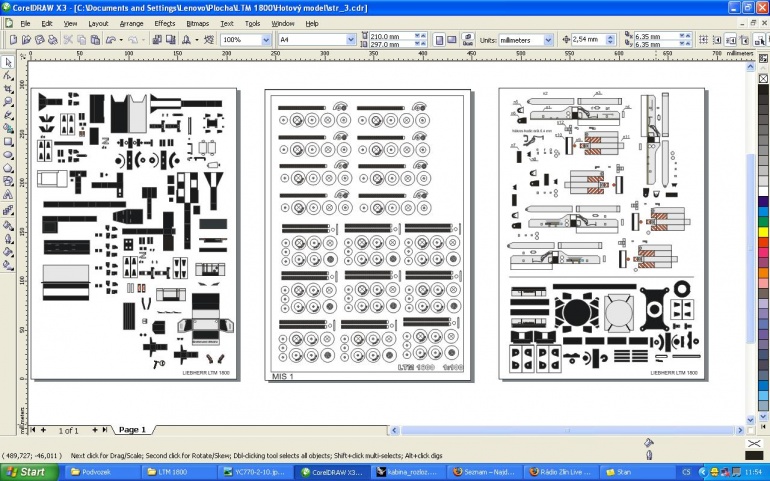
Task: Click the Open file icon
Action: pyautogui.click(x=27, y=40)
